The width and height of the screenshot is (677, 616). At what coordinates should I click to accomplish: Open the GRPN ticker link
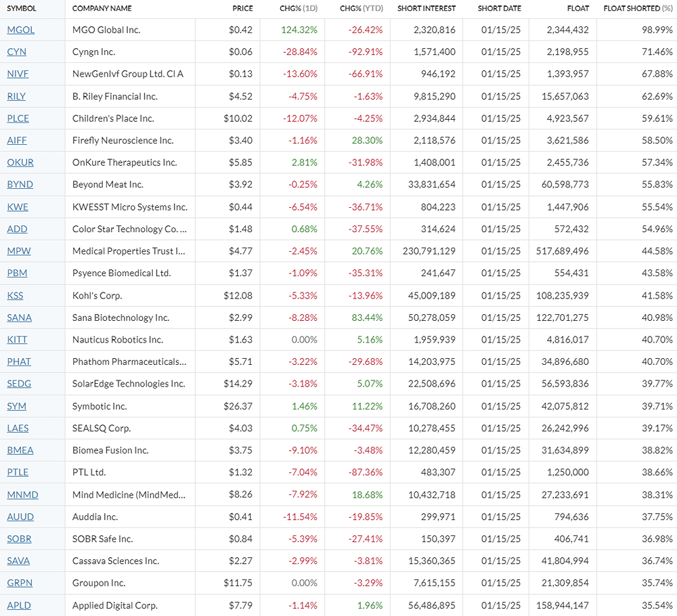(20, 583)
